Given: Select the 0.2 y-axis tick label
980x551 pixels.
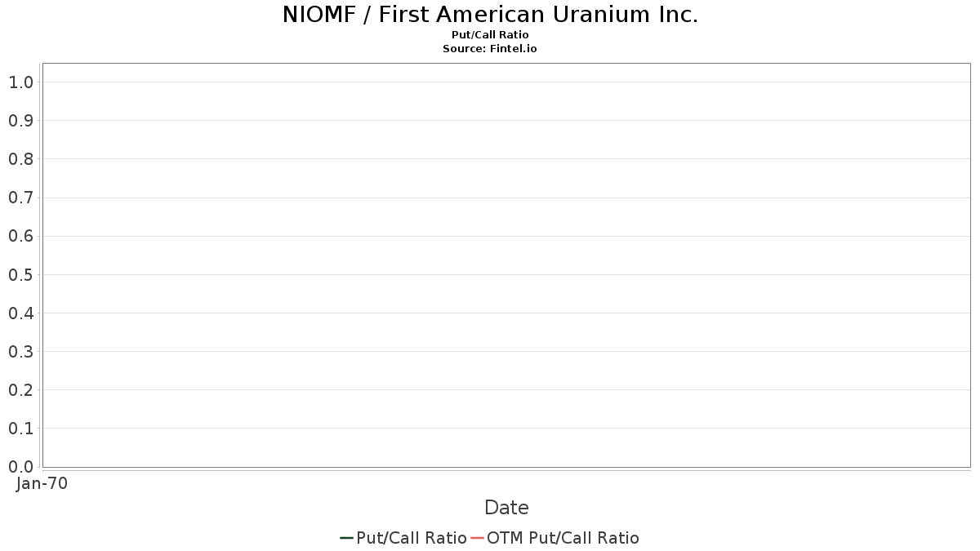Looking at the screenshot, I should 20,390.
